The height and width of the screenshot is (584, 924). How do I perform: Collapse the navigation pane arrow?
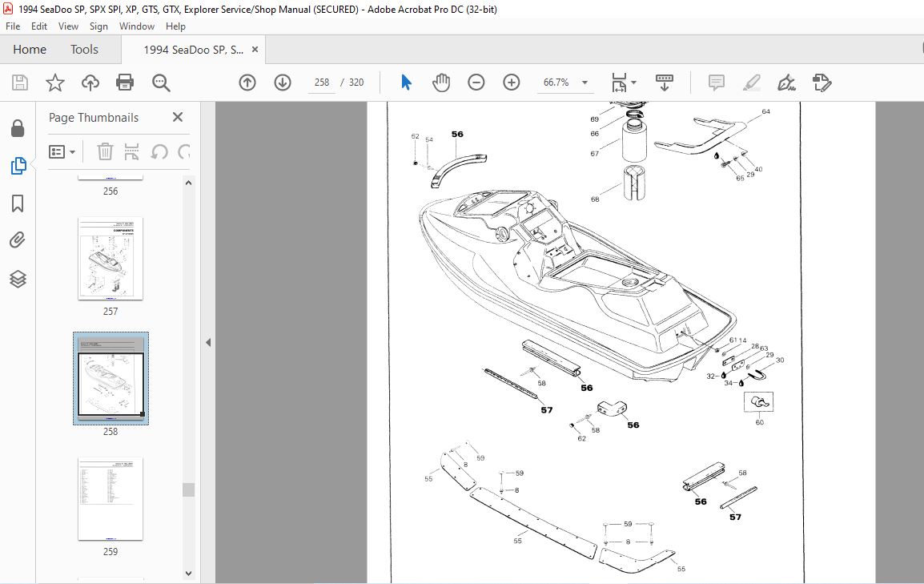[x=208, y=342]
